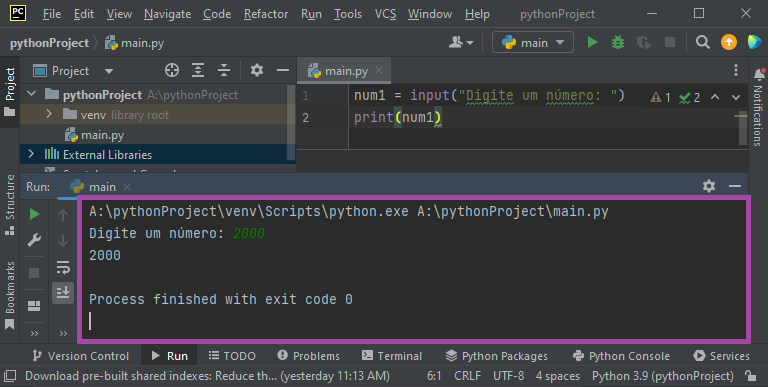This screenshot has height=387, width=768.
Task: Open the Edit menu
Action: (84, 14)
